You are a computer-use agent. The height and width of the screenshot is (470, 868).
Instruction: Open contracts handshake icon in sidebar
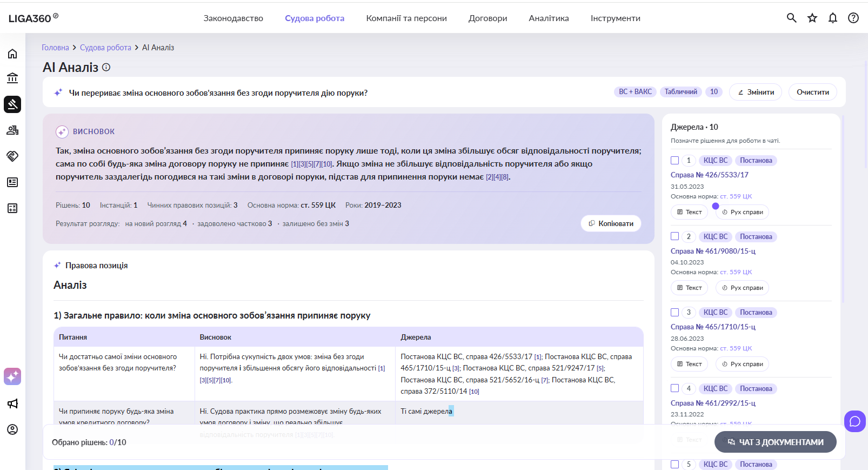12,156
